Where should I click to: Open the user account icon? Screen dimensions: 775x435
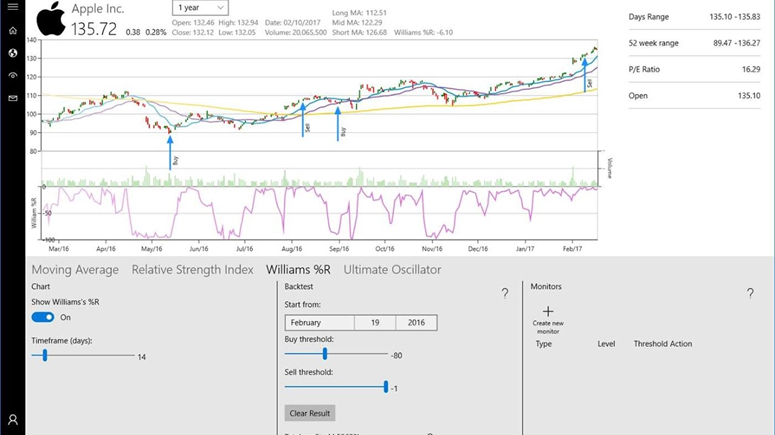pyautogui.click(x=13, y=420)
